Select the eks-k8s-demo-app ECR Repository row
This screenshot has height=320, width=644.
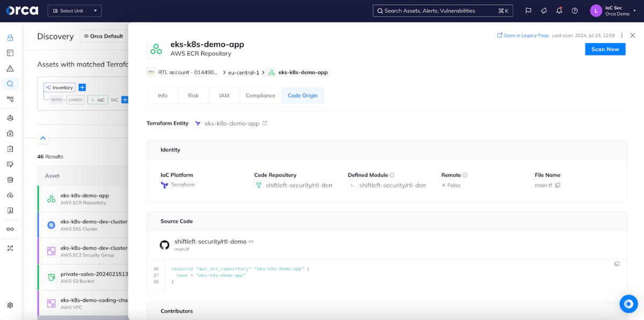click(83, 199)
